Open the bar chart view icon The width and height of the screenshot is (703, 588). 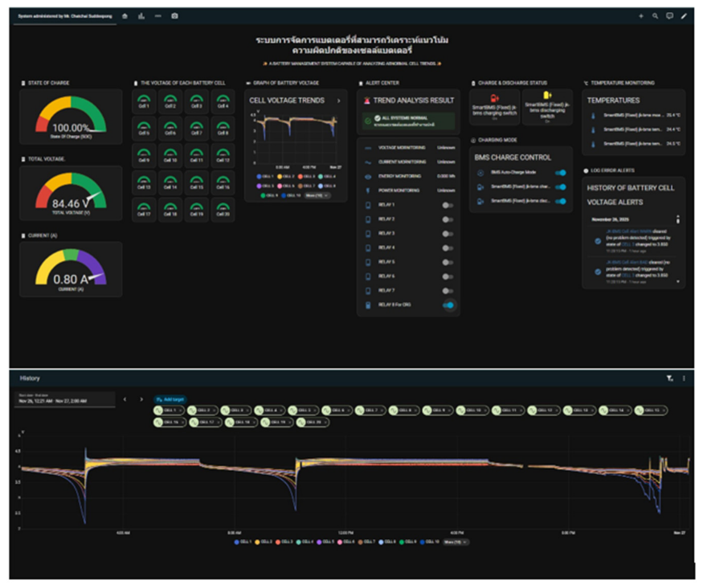point(141,16)
